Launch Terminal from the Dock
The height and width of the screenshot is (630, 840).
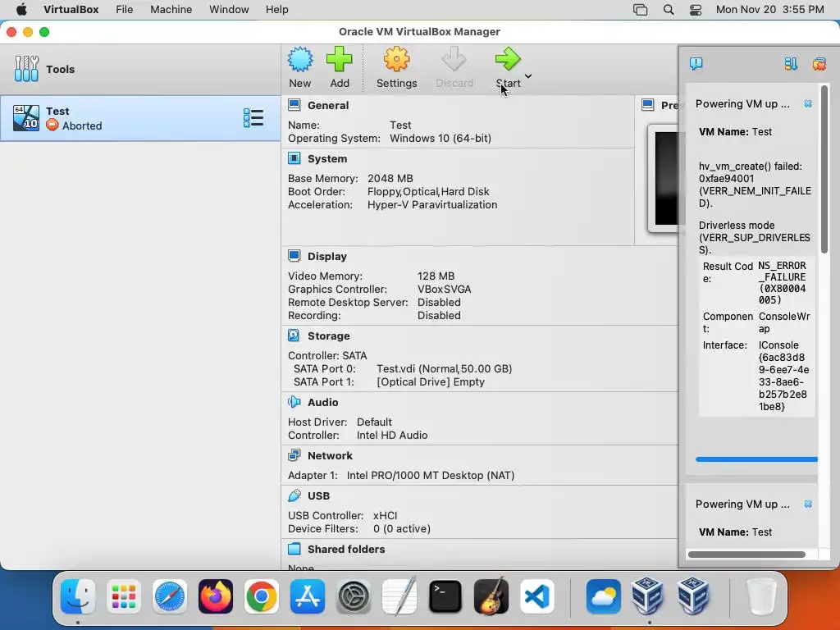(445, 596)
